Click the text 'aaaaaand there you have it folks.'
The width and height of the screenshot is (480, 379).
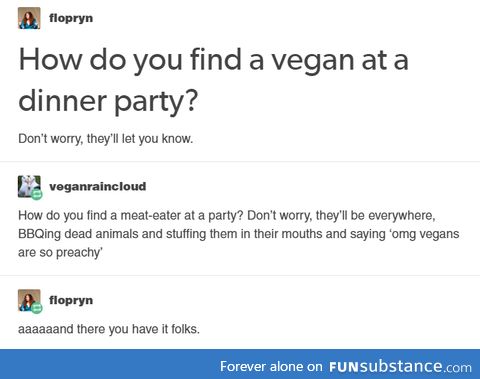(109, 329)
